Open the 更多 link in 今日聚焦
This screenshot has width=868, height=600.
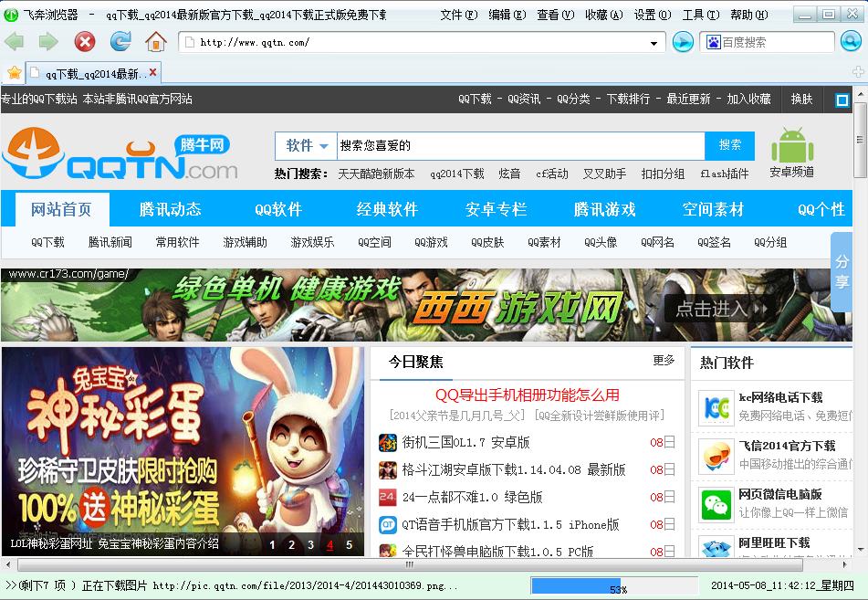click(x=664, y=360)
